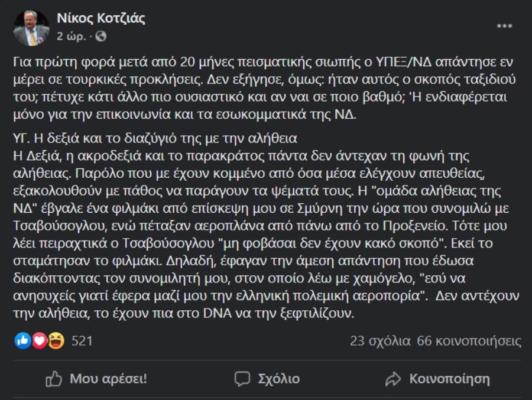Open the three-dots post options menu
The height and width of the screenshot is (400, 532).
[x=505, y=27]
